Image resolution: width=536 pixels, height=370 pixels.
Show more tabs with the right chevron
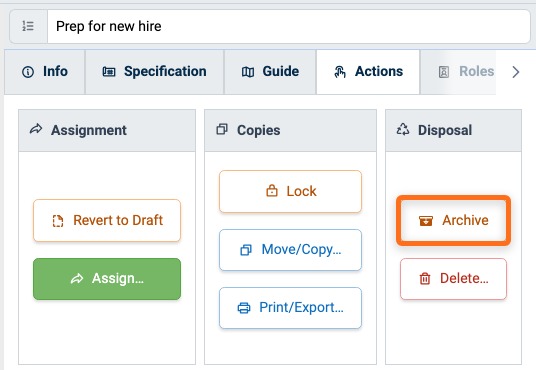coord(516,72)
